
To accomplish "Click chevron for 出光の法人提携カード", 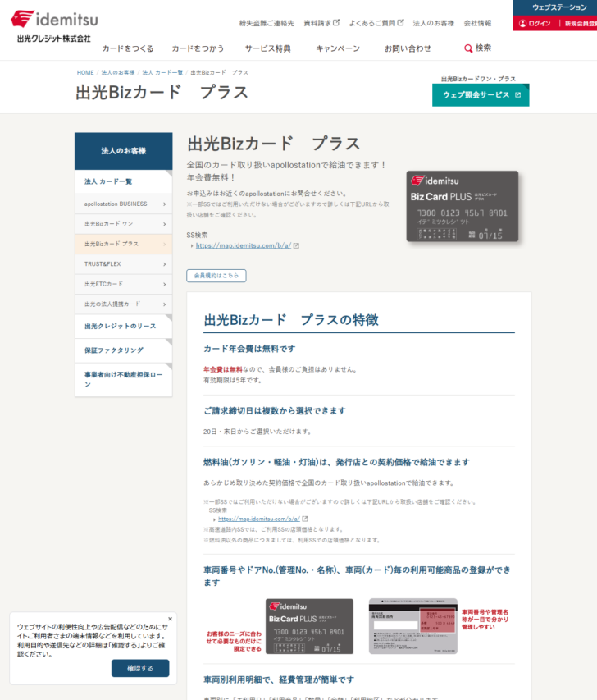I will (x=164, y=304).
